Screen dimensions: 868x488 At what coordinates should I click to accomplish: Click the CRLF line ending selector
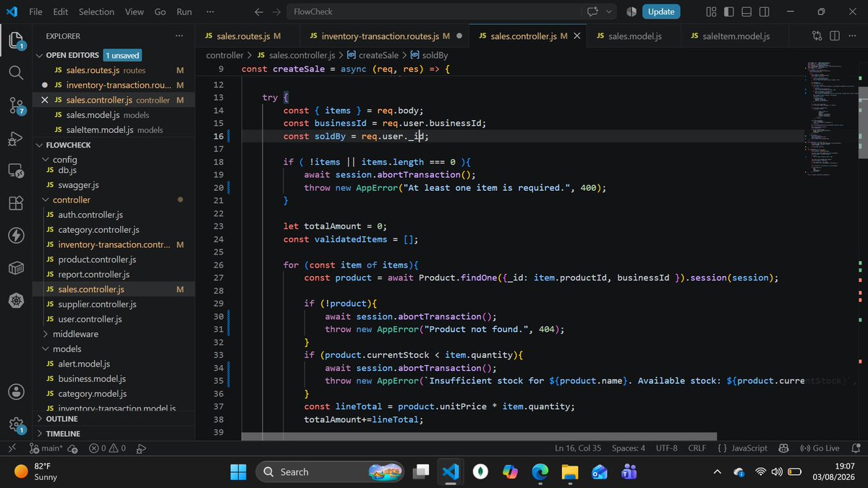(x=697, y=448)
